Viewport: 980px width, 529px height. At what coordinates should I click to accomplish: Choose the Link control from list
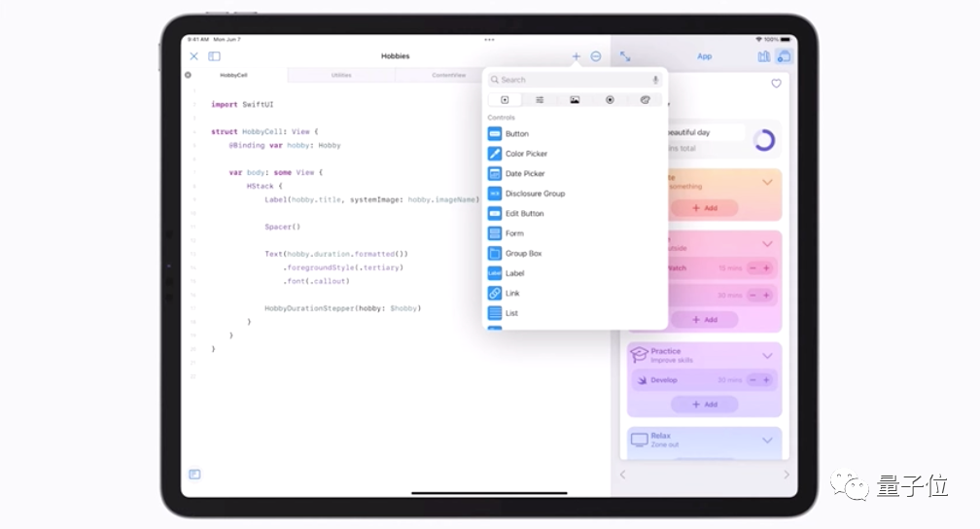[512, 293]
